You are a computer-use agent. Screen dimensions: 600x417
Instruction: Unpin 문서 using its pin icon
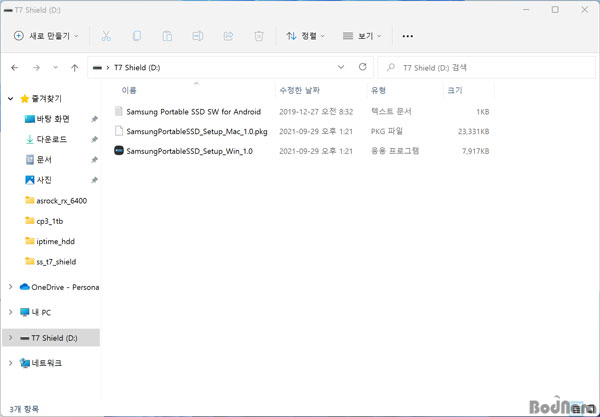click(94, 160)
